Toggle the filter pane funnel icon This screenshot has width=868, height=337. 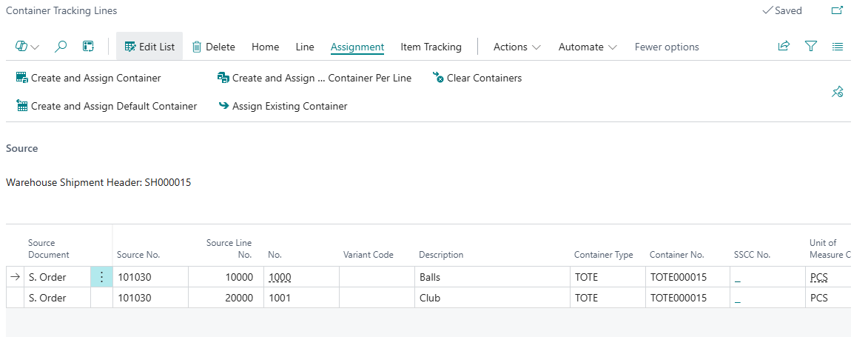[811, 47]
